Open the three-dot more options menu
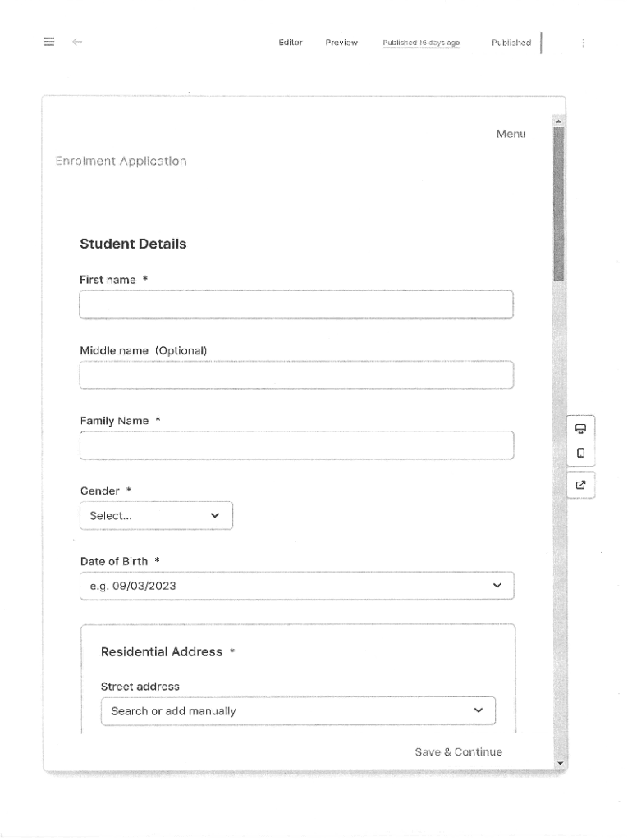Viewport: 632px width, 840px height. tap(583, 43)
